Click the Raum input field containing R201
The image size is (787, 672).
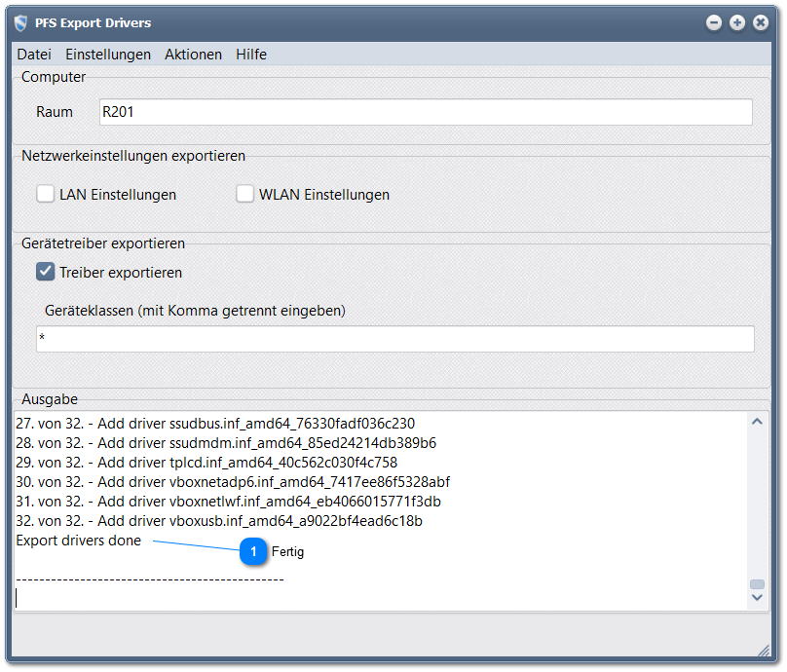(x=426, y=112)
